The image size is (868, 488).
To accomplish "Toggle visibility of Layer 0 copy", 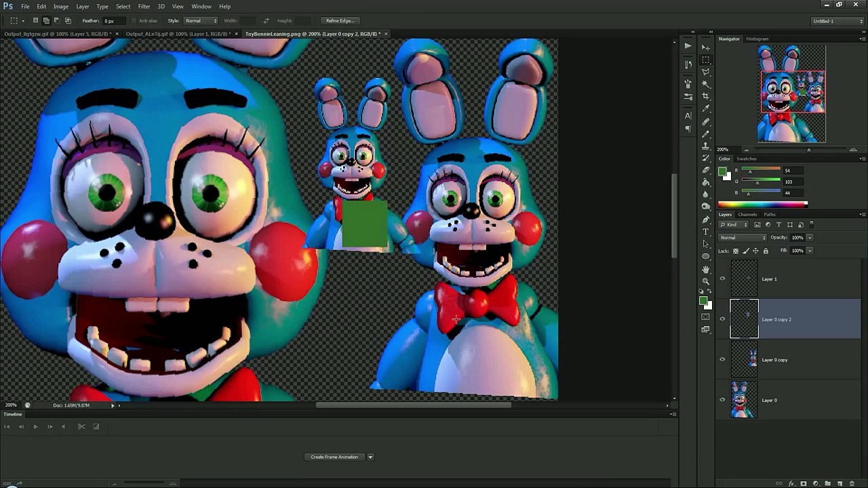I will pos(722,360).
